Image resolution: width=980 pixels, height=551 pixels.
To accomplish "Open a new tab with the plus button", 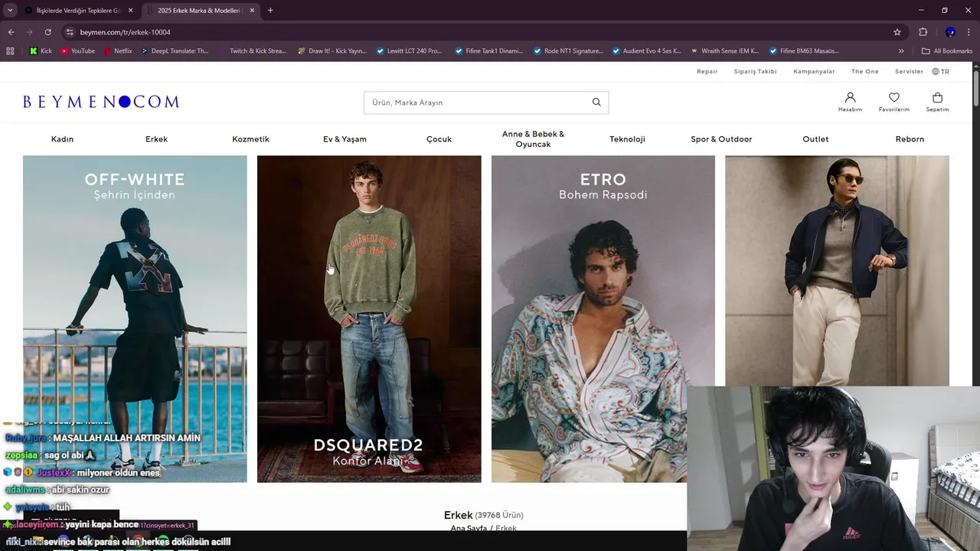I will tap(270, 10).
